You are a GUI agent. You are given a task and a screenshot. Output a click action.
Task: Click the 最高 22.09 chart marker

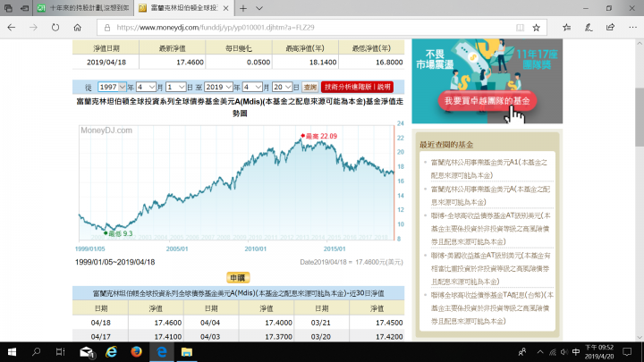pos(319,136)
